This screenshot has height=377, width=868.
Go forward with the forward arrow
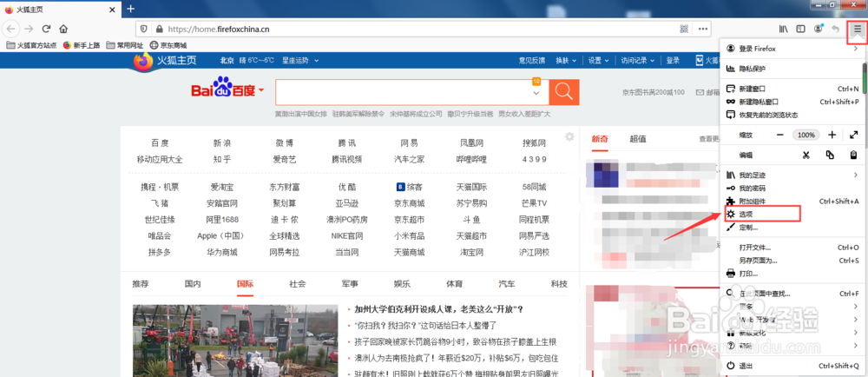[29, 29]
